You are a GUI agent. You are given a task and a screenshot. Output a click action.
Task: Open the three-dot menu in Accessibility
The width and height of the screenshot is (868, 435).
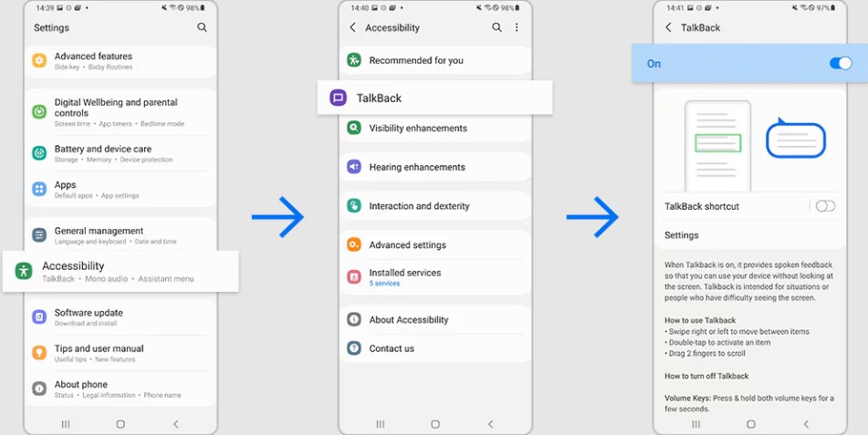tap(517, 27)
